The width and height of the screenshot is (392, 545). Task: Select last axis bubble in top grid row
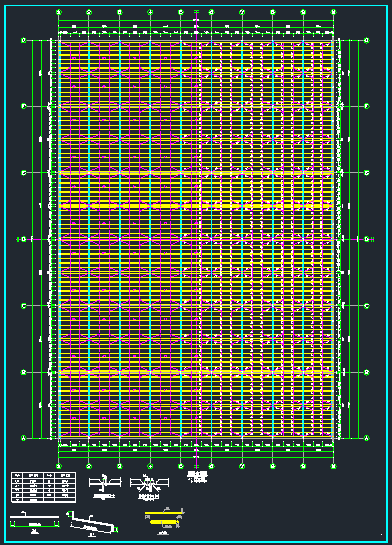(334, 12)
